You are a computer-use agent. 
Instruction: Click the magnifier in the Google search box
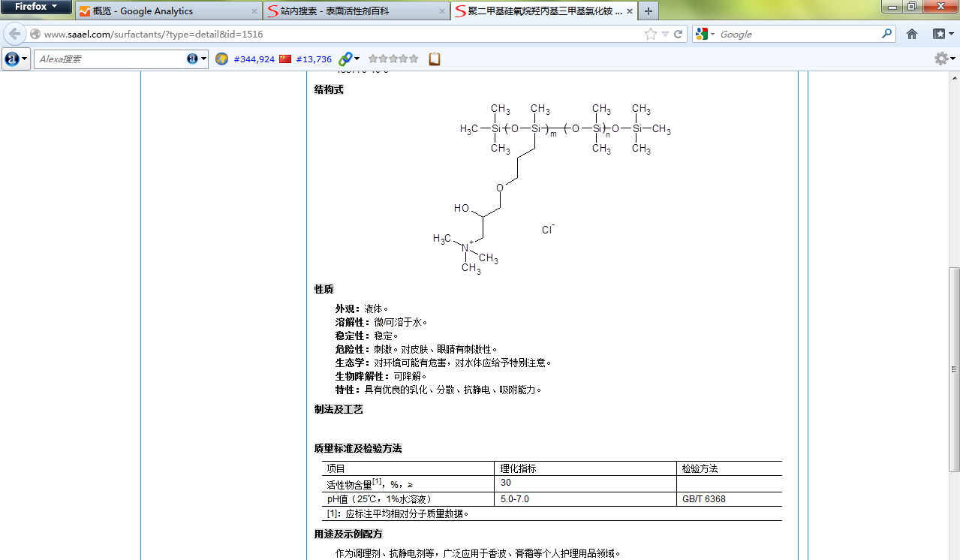[886, 34]
